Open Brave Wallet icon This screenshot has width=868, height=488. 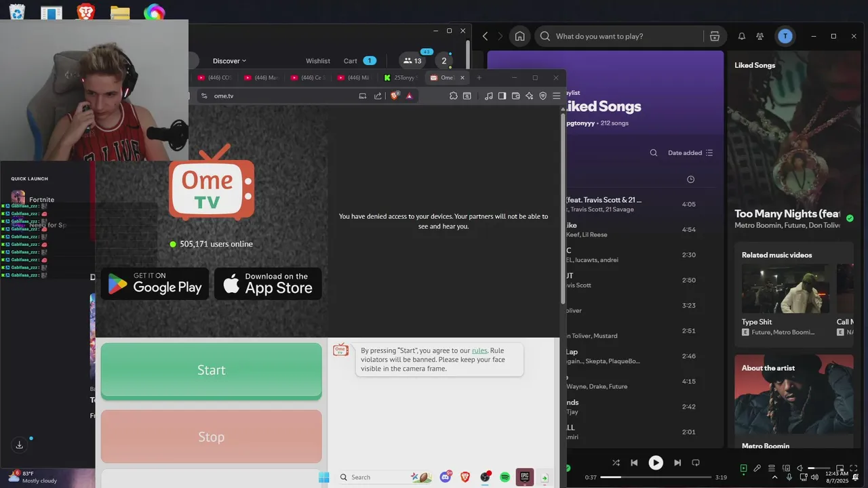[x=516, y=96]
